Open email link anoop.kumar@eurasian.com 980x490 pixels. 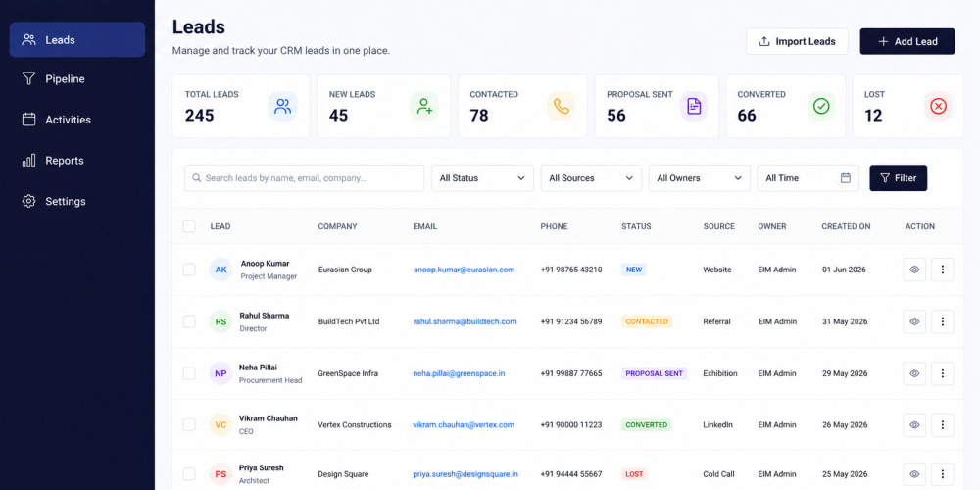pos(464,269)
